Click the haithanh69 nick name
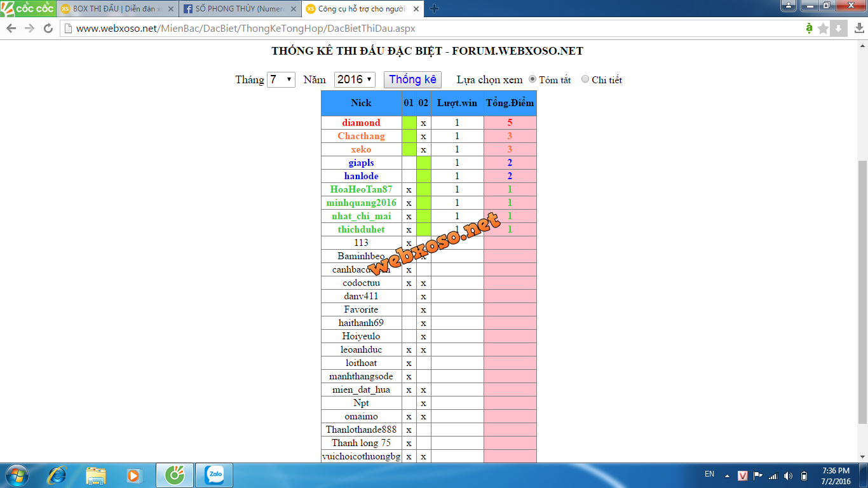The width and height of the screenshot is (868, 488). [x=361, y=323]
